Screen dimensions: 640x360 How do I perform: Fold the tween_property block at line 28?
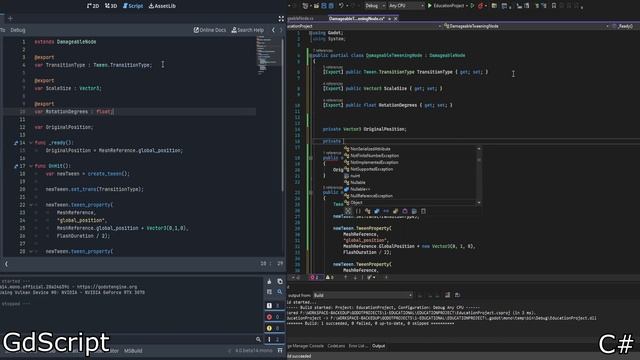coord(31,251)
